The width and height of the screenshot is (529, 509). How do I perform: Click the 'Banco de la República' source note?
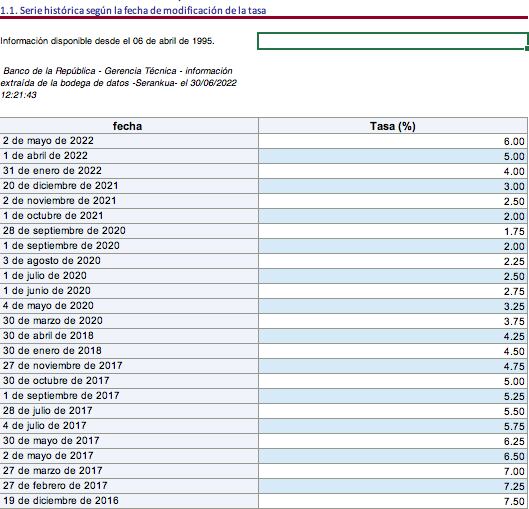tap(118, 83)
